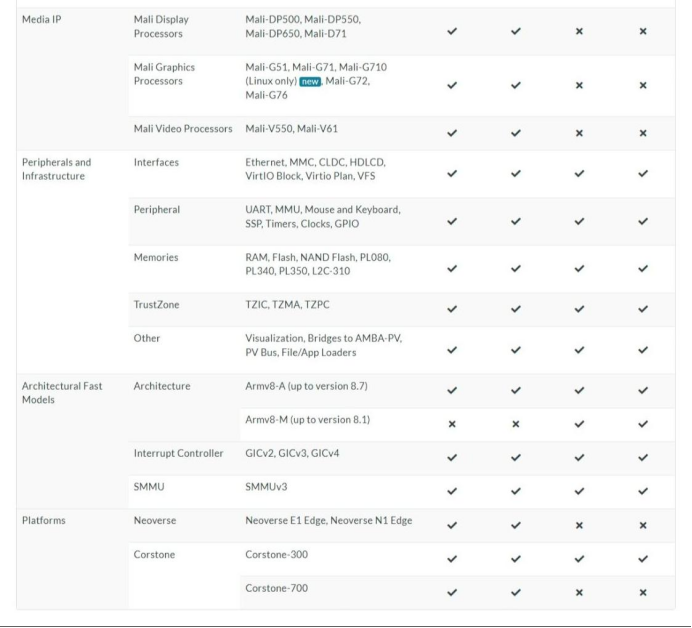The width and height of the screenshot is (692, 628).
Task: Click second cross in Armv8-M row
Action: (x=516, y=424)
